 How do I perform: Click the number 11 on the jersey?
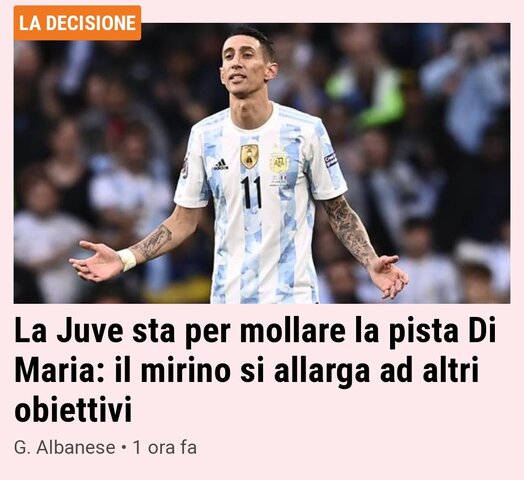[x=251, y=192]
